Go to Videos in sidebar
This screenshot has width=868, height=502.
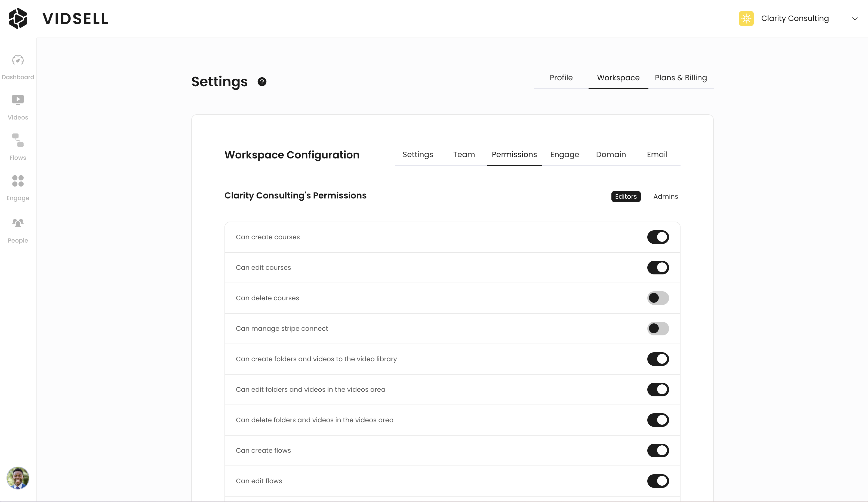coord(18,100)
